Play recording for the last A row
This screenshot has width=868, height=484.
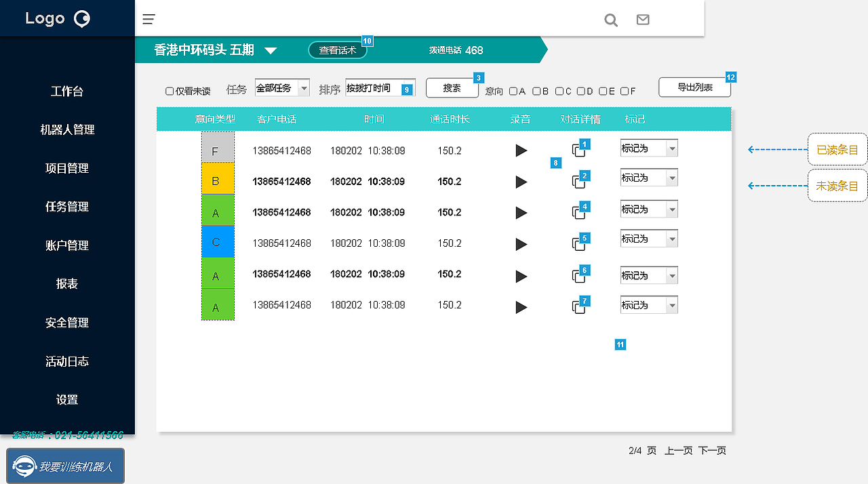click(x=521, y=308)
